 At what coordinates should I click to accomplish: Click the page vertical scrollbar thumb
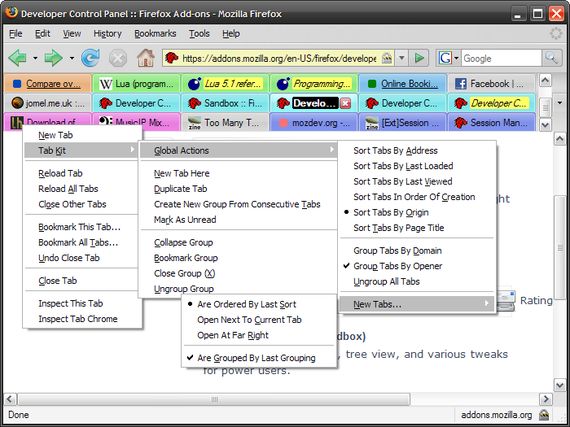click(x=560, y=248)
